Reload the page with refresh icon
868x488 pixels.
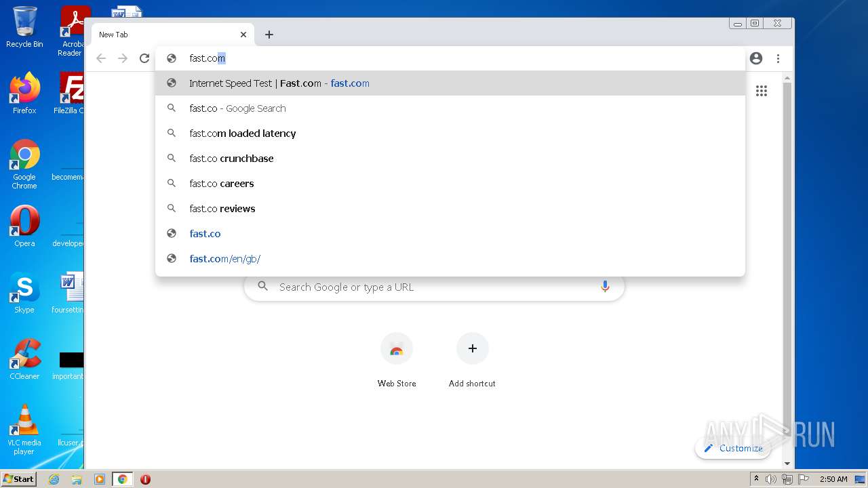coord(144,58)
